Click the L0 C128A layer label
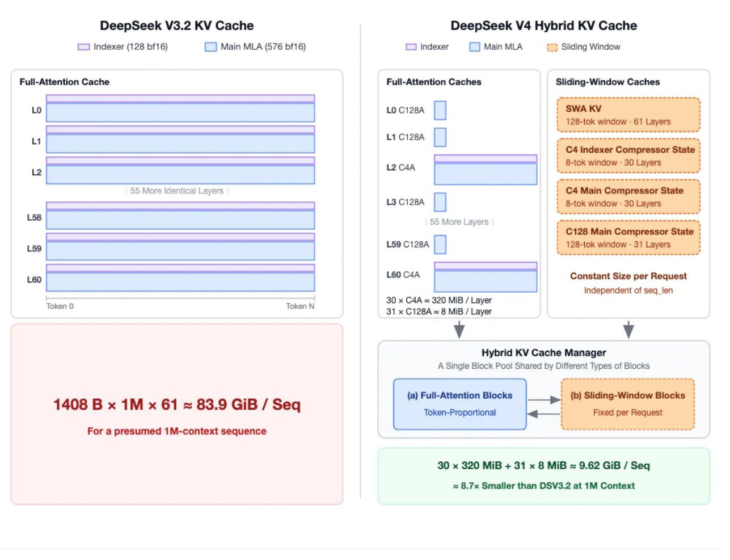Image resolution: width=730 pixels, height=560 pixels. pos(405,110)
